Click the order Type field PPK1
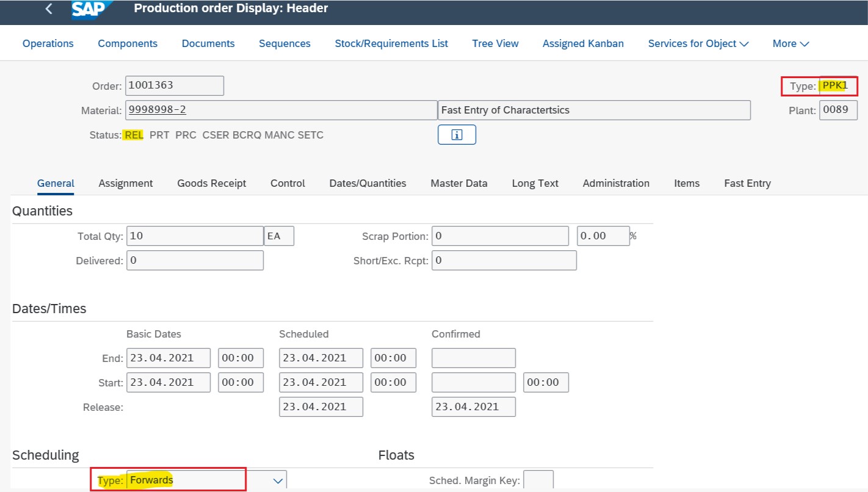868x492 pixels. (x=837, y=86)
